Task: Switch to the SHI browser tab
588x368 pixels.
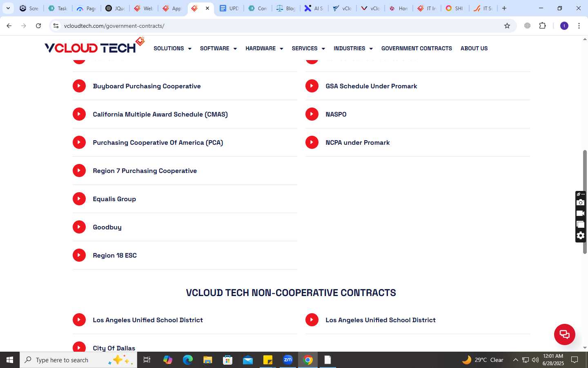Action: pyautogui.click(x=454, y=8)
